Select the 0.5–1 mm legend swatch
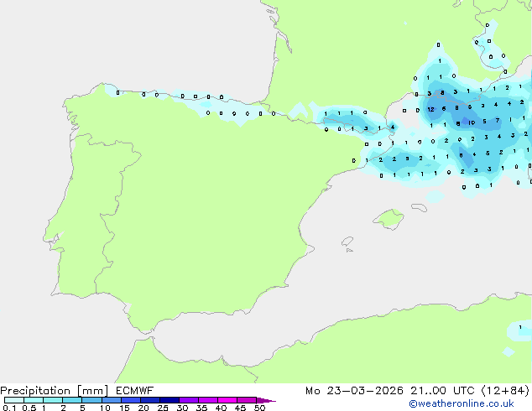This screenshot has height=411, width=532. coord(34,400)
